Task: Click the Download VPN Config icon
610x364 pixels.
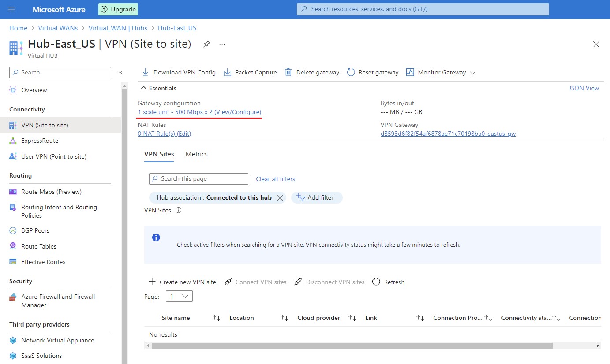Action: point(145,72)
